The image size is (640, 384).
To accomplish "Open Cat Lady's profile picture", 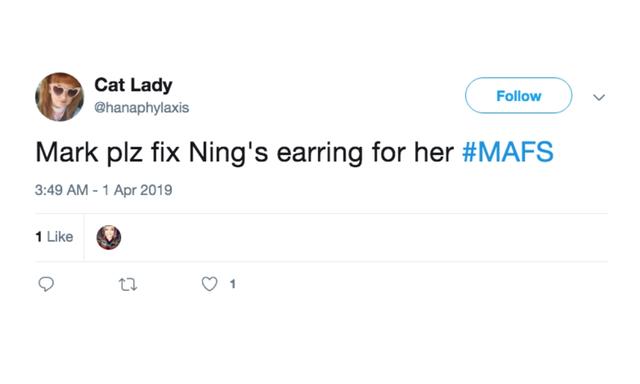I will (x=60, y=97).
